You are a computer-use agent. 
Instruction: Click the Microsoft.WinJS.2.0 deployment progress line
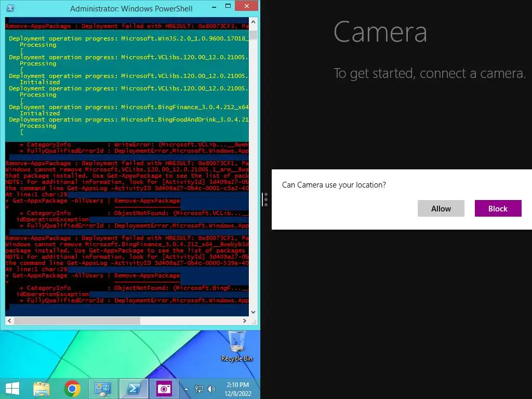[129, 38]
